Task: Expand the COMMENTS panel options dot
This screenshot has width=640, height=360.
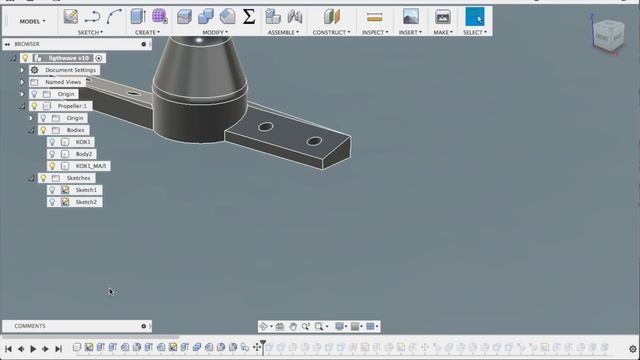Action: 144,326
